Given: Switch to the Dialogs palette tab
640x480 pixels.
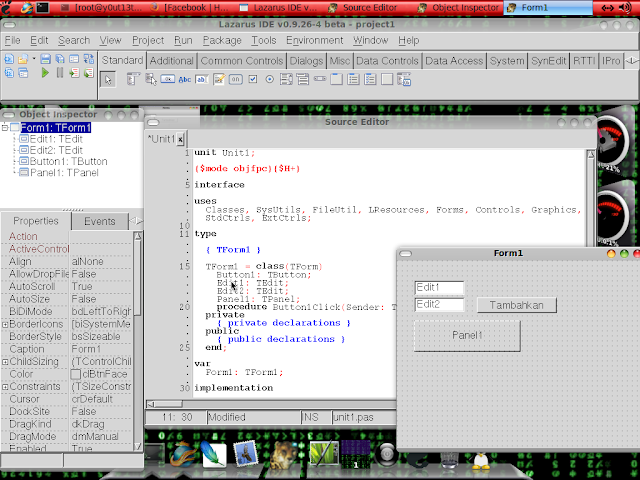Looking at the screenshot, I should click(x=306, y=61).
